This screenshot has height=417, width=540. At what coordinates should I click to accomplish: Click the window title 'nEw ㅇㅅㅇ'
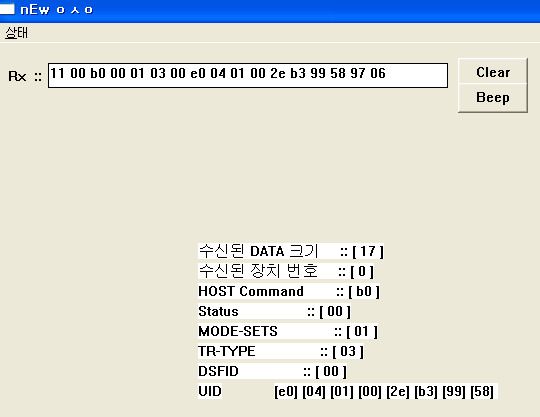[56, 10]
